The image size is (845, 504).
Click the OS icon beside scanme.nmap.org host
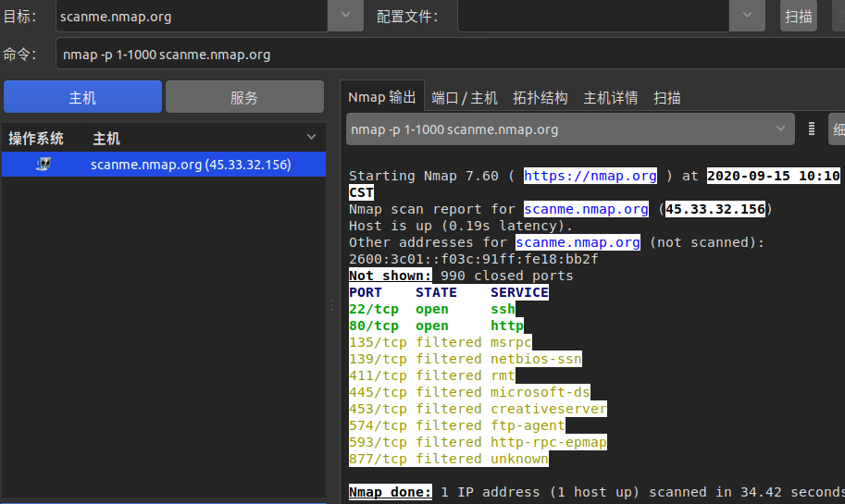pos(43,165)
